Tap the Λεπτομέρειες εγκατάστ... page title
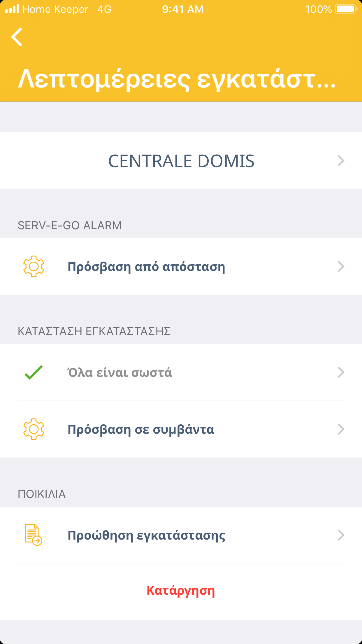This screenshot has height=644, width=362. [x=177, y=79]
